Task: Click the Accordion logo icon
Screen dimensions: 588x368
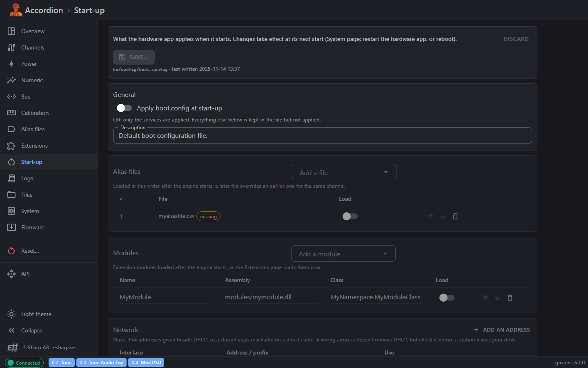Action: tap(16, 10)
